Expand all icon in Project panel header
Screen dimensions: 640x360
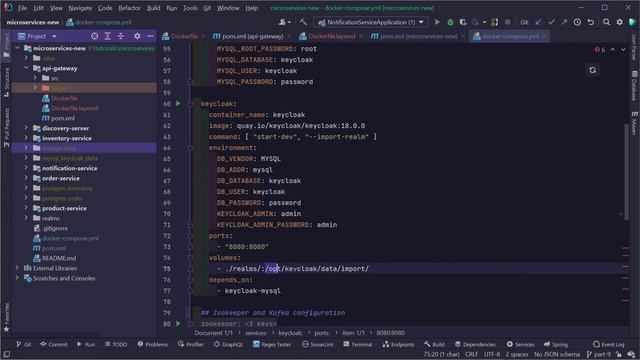click(108, 36)
